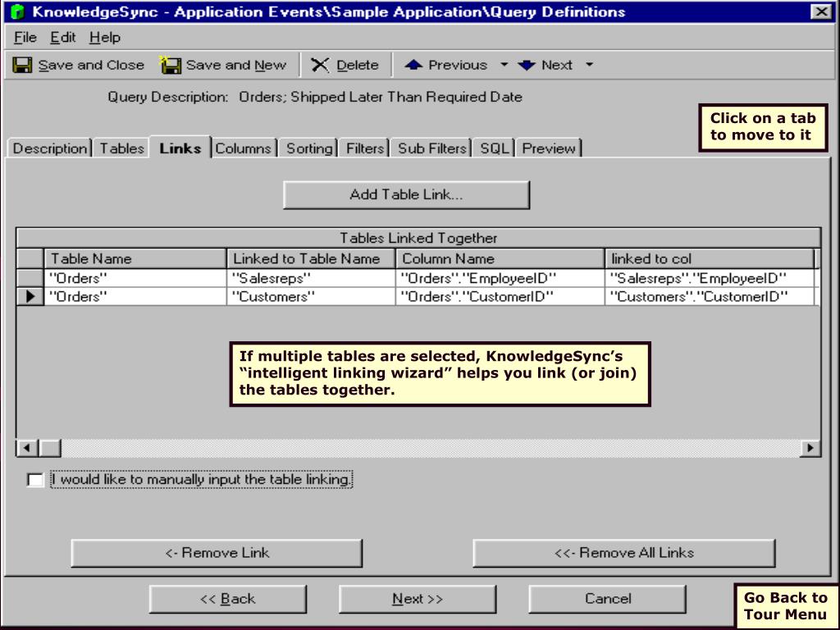
Task: Click Go Back to Tour Menu
Action: coord(785,606)
